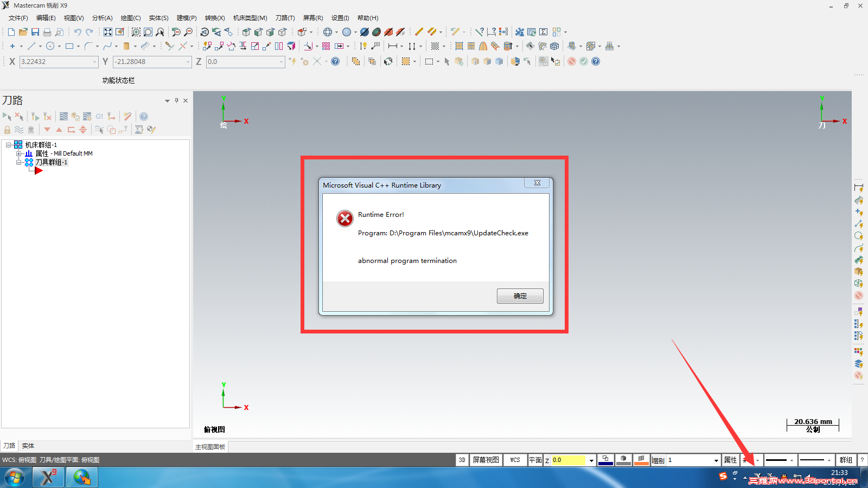The height and width of the screenshot is (488, 868).
Task: Open the 刀路(T) menu
Action: coord(285,18)
